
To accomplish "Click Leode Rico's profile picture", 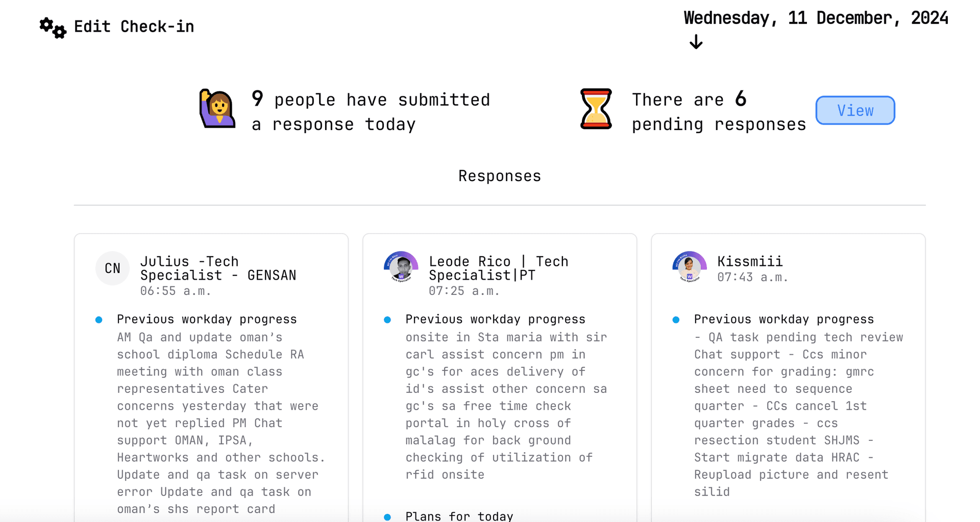I will pos(401,267).
